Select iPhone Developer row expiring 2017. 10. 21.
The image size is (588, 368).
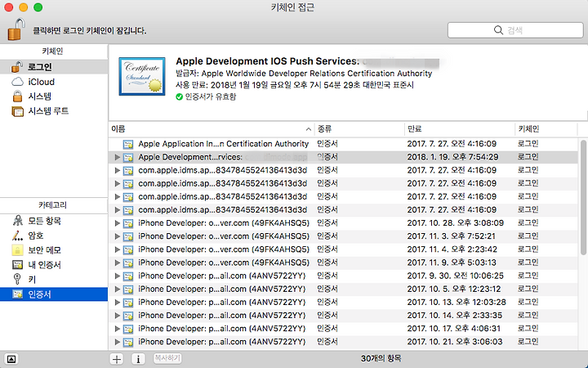[x=343, y=342]
